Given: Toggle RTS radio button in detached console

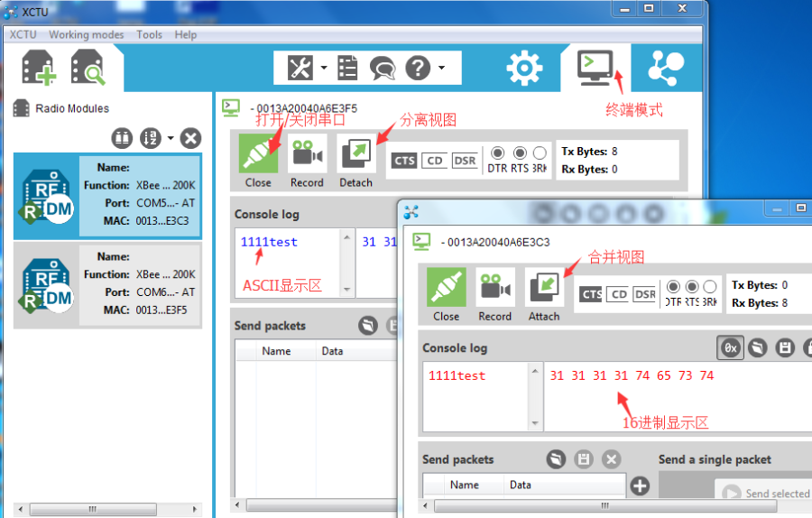Looking at the screenshot, I should point(692,286).
